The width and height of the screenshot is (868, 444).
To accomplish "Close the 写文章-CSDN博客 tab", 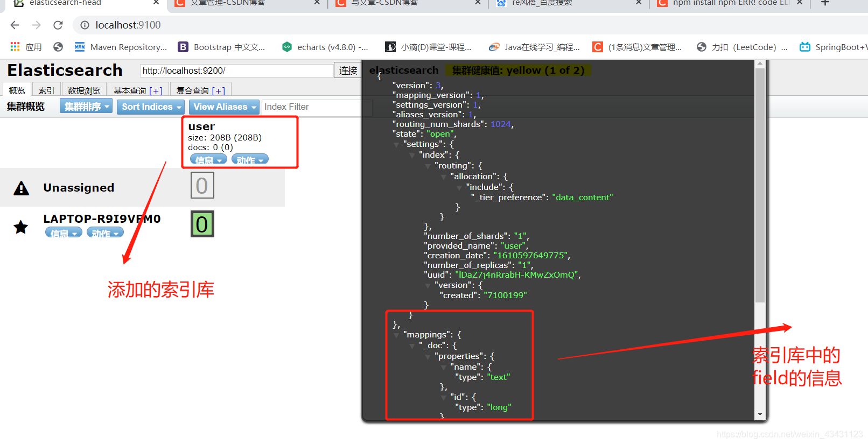I will coord(478,3).
